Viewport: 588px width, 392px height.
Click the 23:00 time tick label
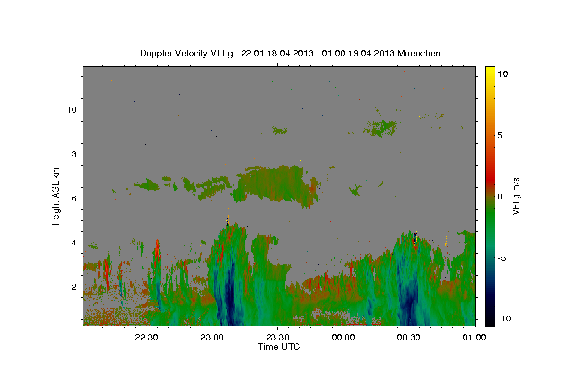pyautogui.click(x=212, y=337)
